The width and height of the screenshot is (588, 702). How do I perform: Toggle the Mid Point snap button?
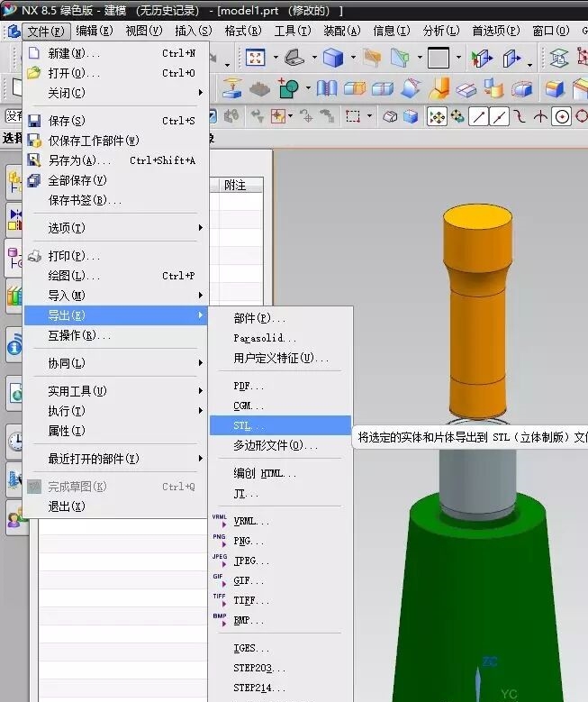tap(499, 117)
